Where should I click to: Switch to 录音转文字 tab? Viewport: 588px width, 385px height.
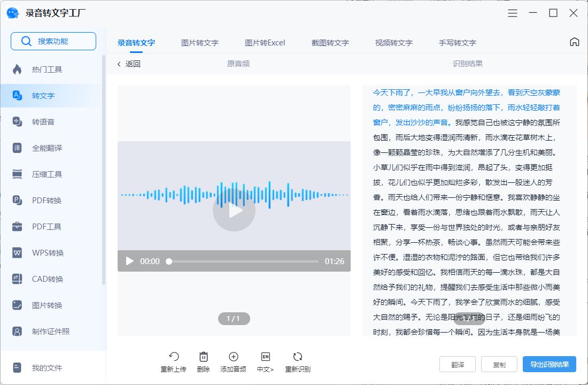coord(136,43)
